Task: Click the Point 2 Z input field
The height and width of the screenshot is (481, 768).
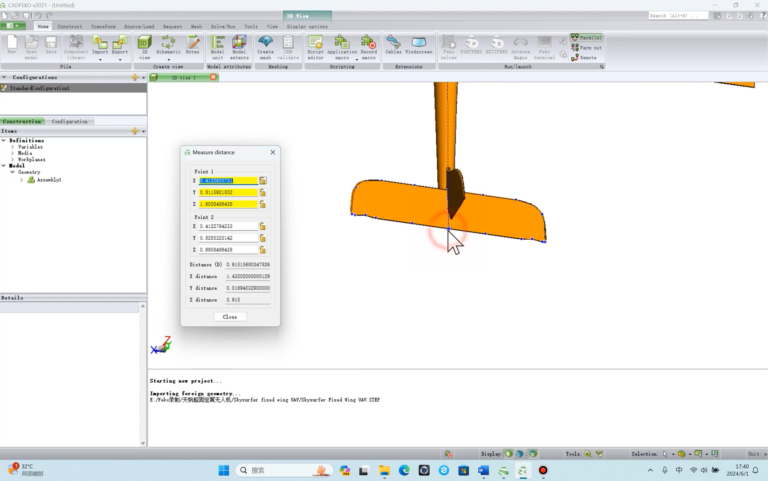Action: coord(228,250)
